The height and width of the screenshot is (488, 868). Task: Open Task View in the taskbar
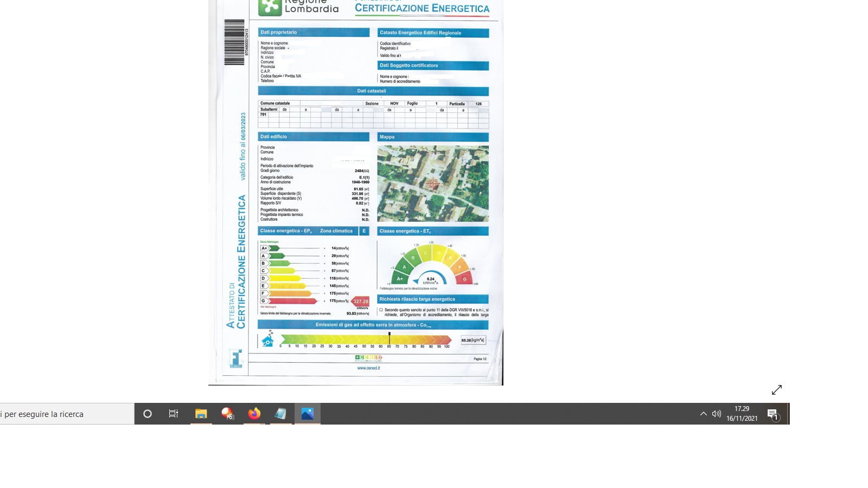174,414
